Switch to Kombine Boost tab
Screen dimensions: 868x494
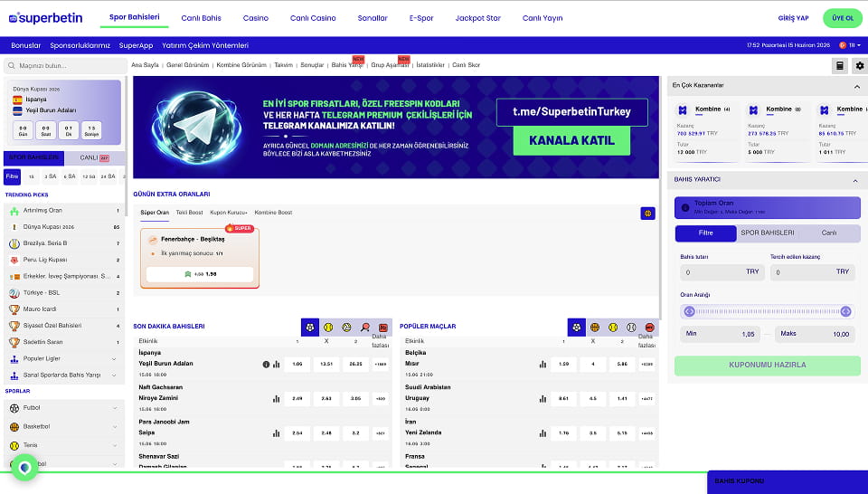273,213
